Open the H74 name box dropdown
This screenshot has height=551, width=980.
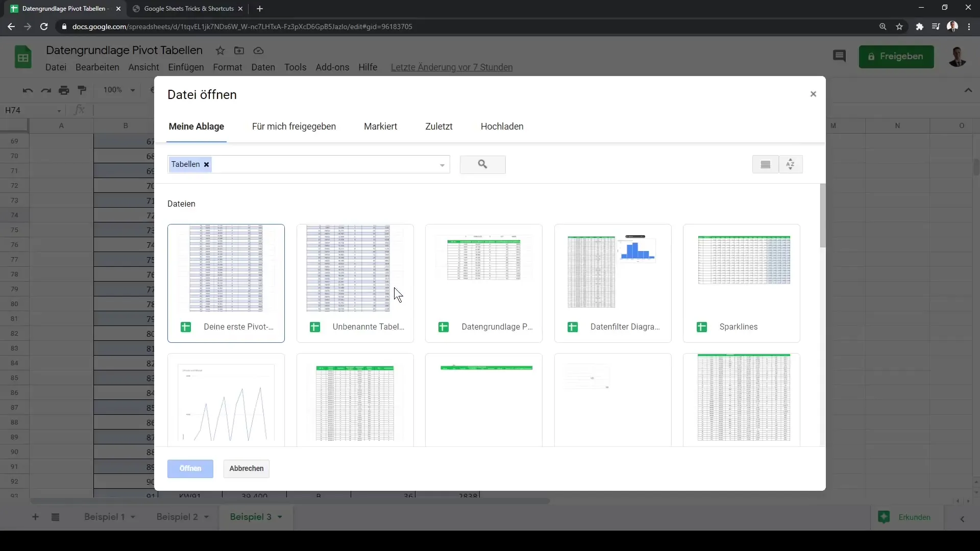click(59, 111)
